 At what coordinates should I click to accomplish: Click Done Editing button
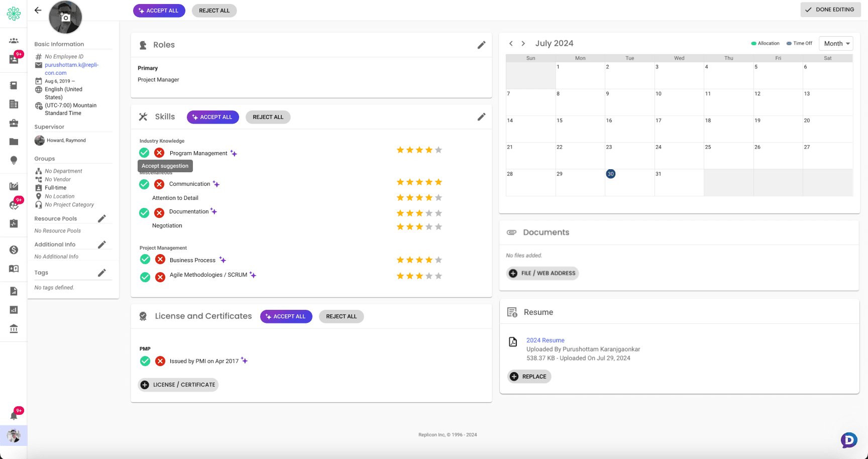(x=830, y=10)
